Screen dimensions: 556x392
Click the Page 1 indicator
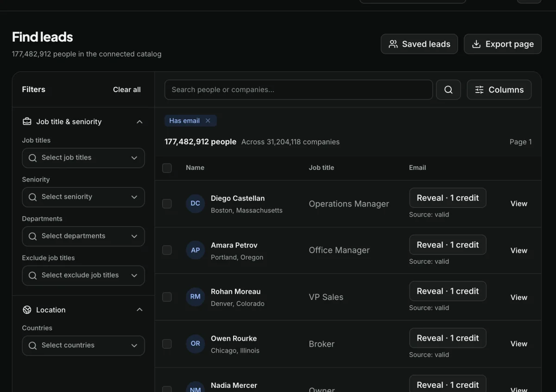pos(521,142)
